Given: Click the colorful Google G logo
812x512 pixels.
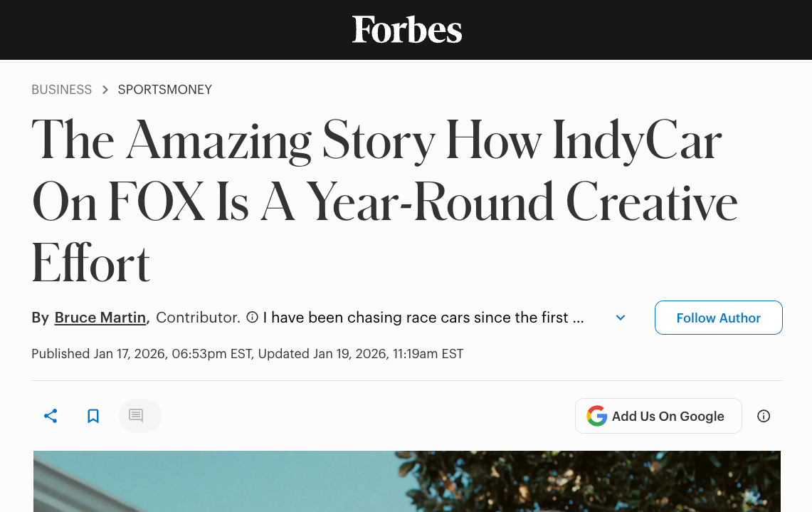Looking at the screenshot, I should [596, 416].
